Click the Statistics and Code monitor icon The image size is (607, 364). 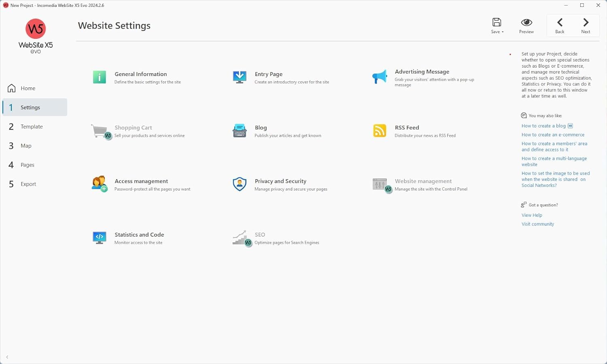(99, 237)
